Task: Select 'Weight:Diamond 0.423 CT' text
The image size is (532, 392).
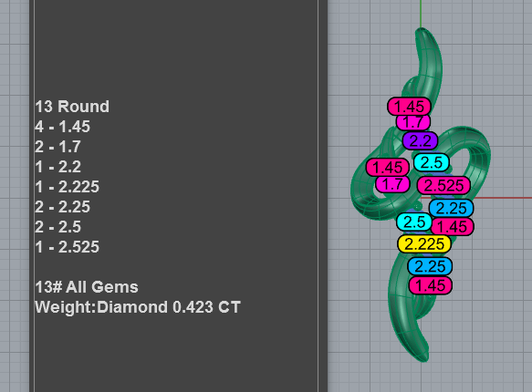Action: pos(138,307)
